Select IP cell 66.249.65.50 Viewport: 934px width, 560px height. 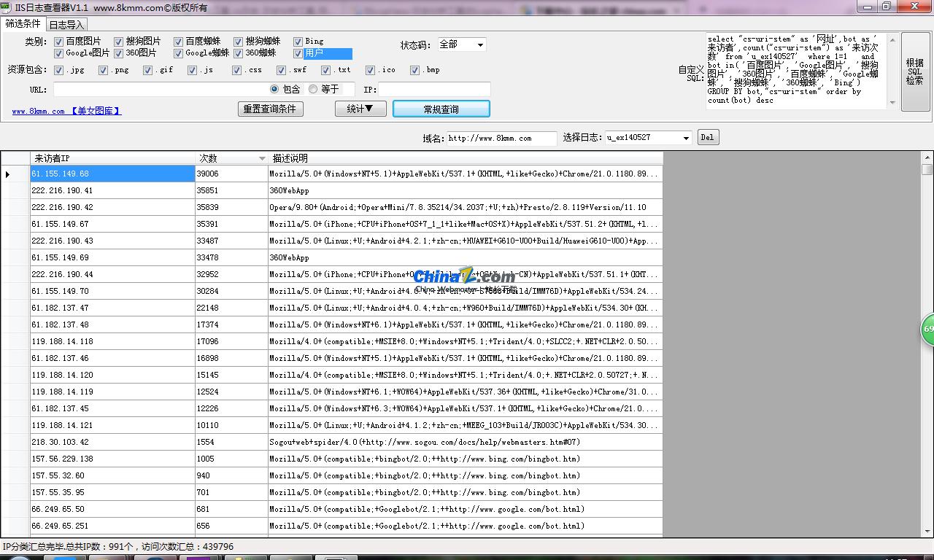click(x=112, y=509)
